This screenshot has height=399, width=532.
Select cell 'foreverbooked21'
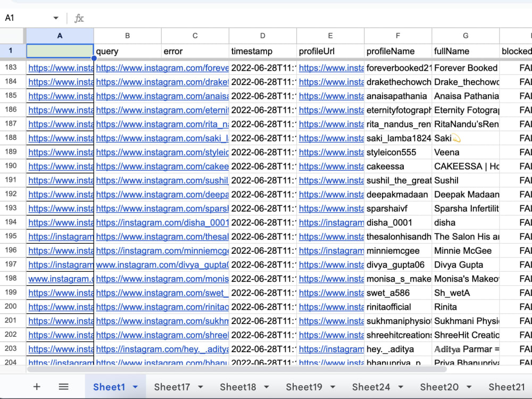point(397,68)
